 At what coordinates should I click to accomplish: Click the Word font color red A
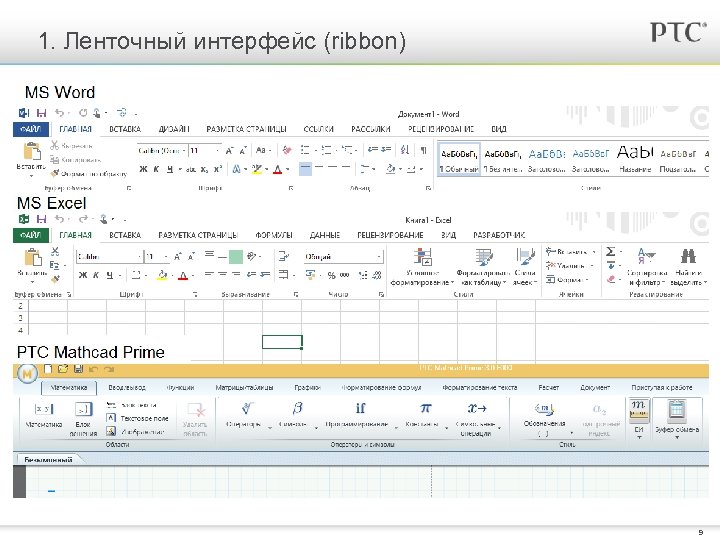[x=277, y=169]
